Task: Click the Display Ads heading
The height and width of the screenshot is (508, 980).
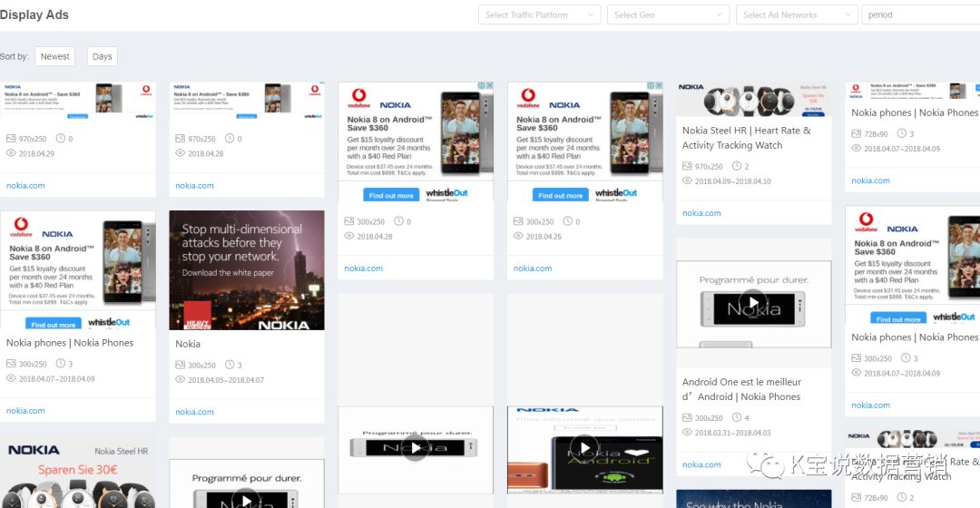Action: [34, 15]
